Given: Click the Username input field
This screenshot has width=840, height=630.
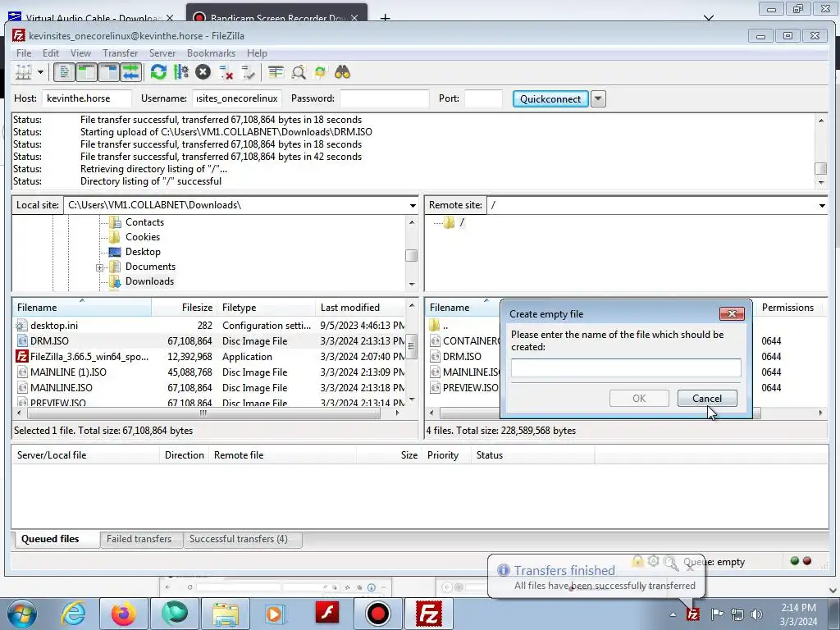Looking at the screenshot, I should click(x=237, y=98).
